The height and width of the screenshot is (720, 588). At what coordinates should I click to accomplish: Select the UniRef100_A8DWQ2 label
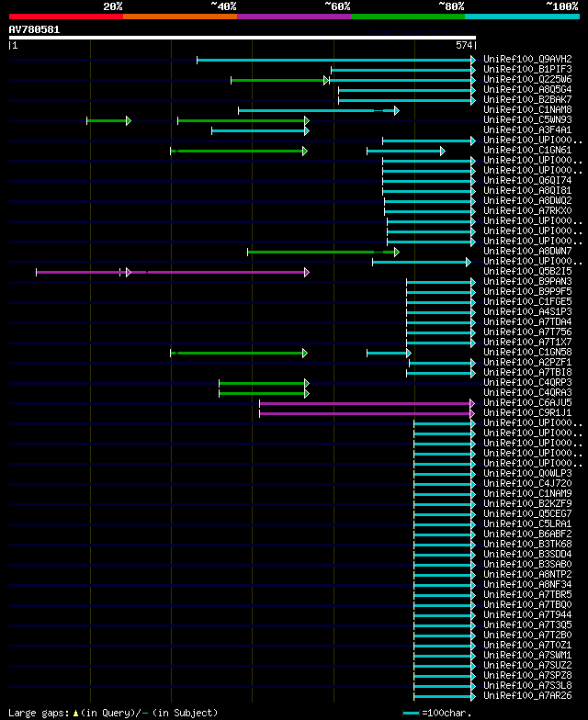click(x=527, y=200)
